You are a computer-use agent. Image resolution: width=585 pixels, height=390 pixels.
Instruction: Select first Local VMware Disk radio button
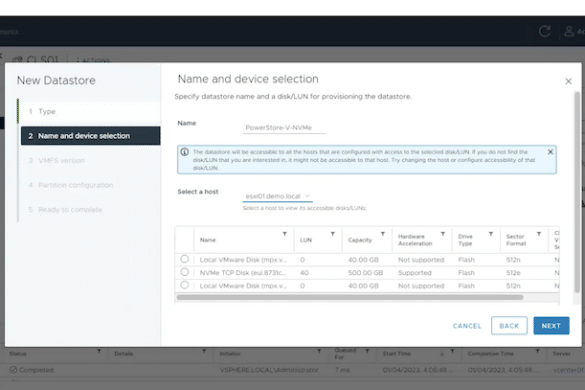(184, 259)
